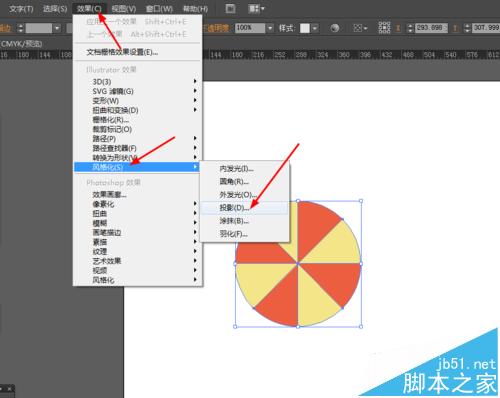Screen dimensions: 500x398
Task: Open the align options icon dropdown
Action: (360, 28)
